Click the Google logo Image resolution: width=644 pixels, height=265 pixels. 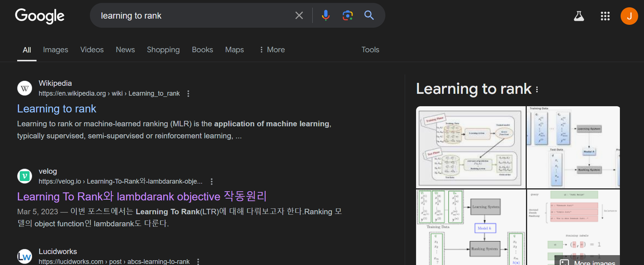point(39,16)
